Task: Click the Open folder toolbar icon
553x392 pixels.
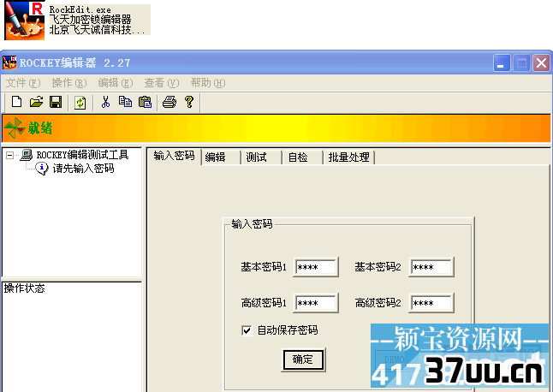Action: (36, 102)
